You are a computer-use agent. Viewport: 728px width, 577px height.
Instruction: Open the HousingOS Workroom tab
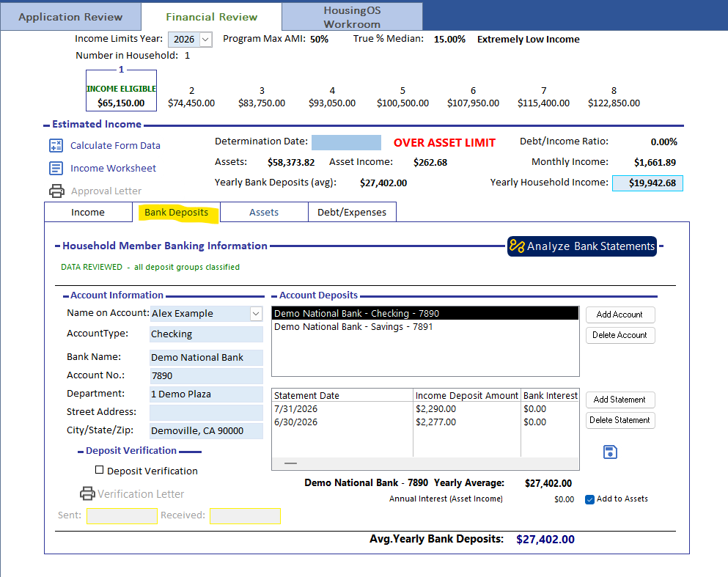click(352, 17)
